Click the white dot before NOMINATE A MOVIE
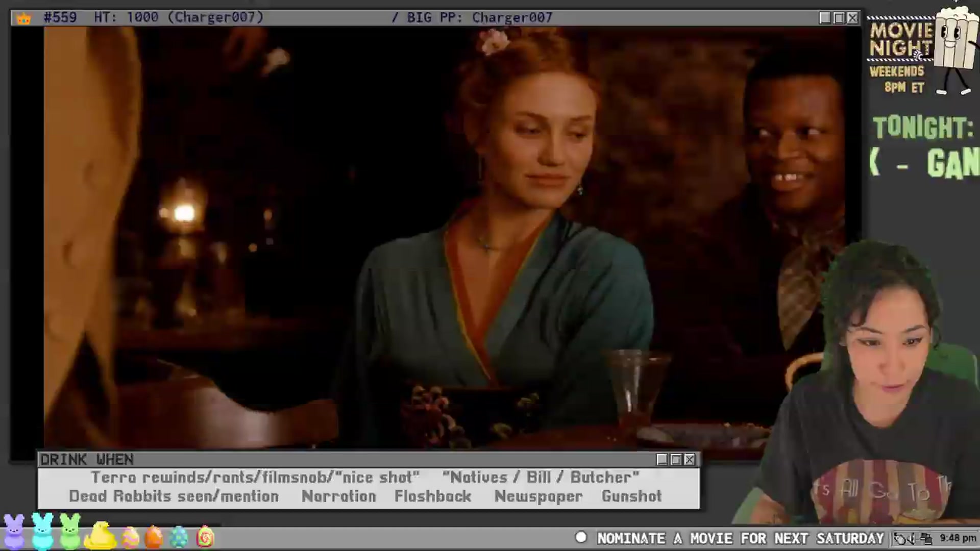This screenshot has height=551, width=980. 581,537
